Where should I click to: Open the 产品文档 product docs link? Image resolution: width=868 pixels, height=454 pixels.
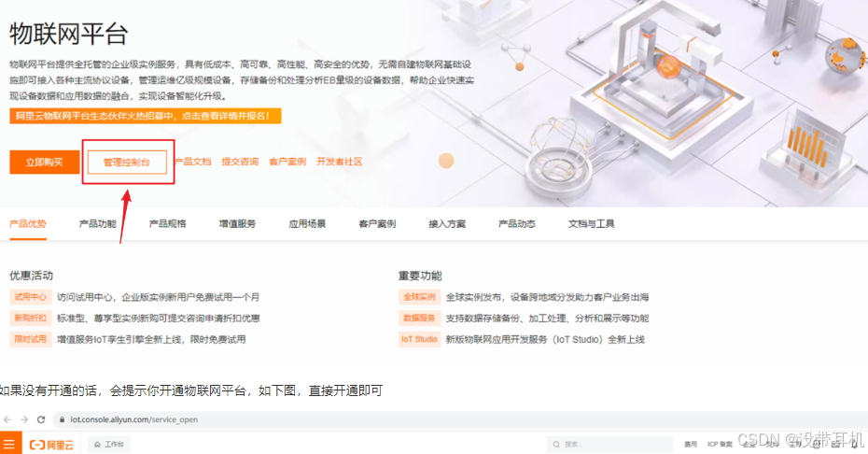(x=193, y=162)
